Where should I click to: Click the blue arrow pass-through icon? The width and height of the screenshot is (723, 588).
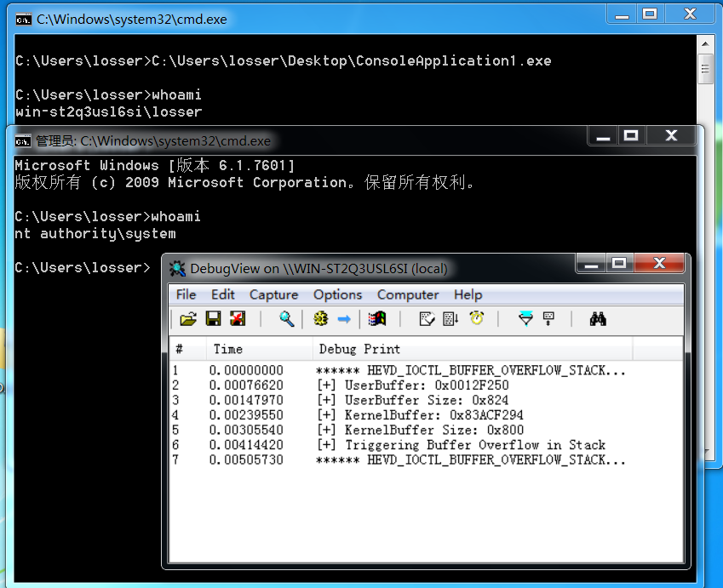point(344,319)
